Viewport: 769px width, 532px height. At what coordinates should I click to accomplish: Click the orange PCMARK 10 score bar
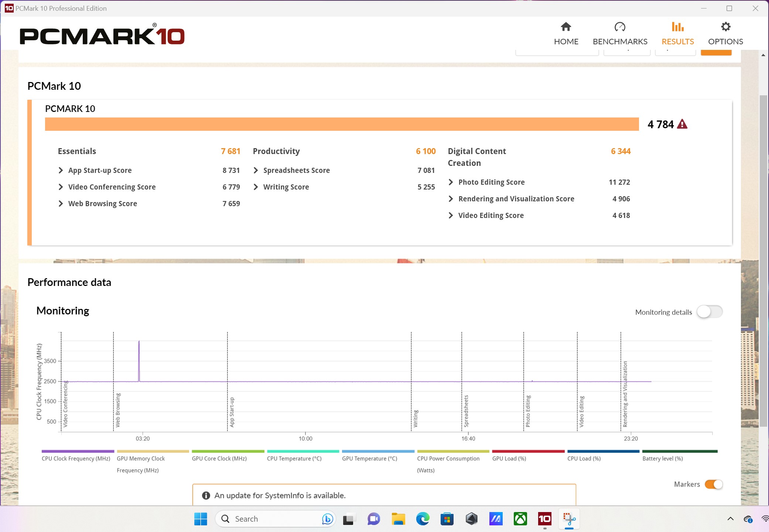(x=342, y=124)
